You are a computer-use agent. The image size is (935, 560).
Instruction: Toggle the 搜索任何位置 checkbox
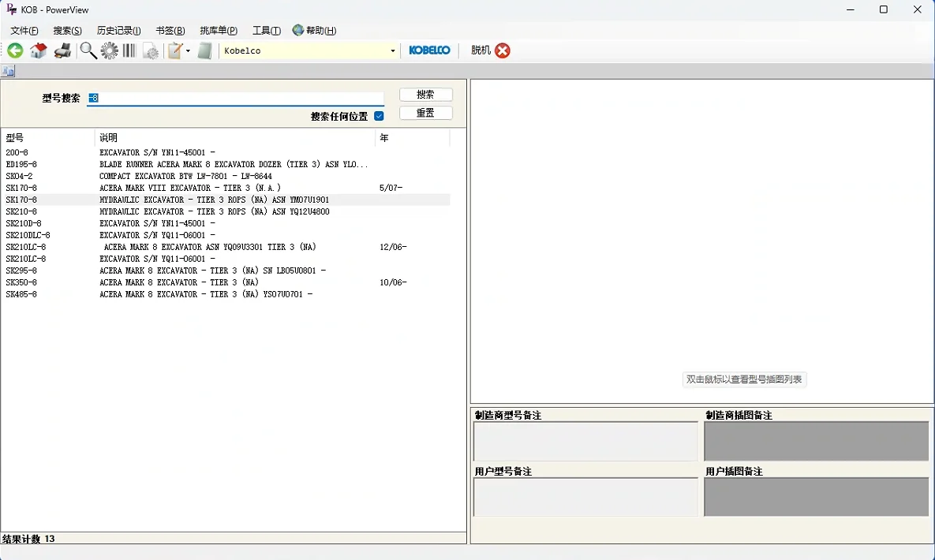coord(379,116)
